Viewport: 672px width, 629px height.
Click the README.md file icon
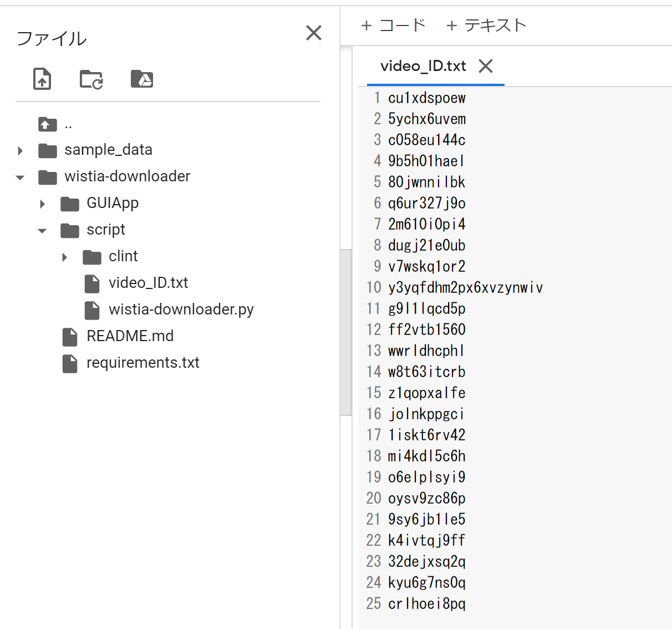click(70, 336)
